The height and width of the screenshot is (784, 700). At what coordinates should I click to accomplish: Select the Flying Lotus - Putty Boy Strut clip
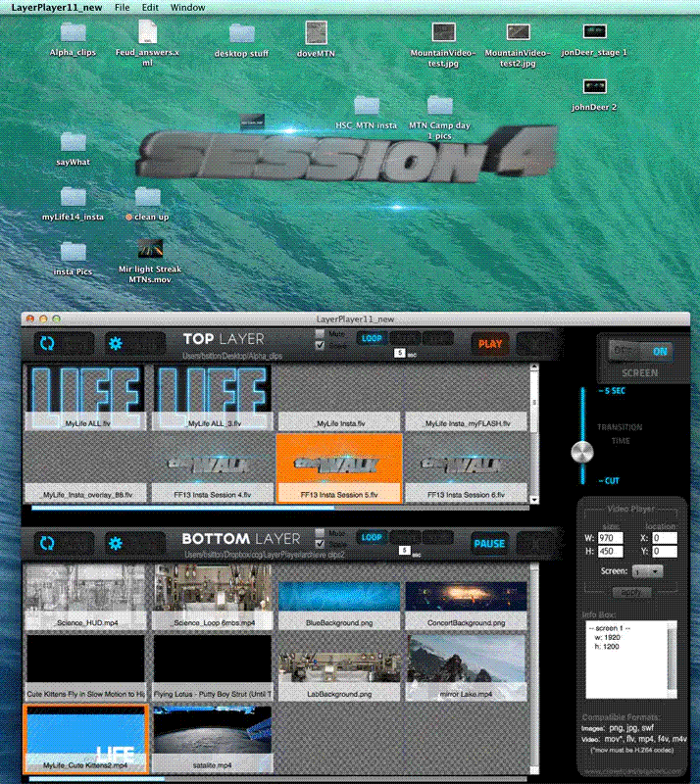213,668
